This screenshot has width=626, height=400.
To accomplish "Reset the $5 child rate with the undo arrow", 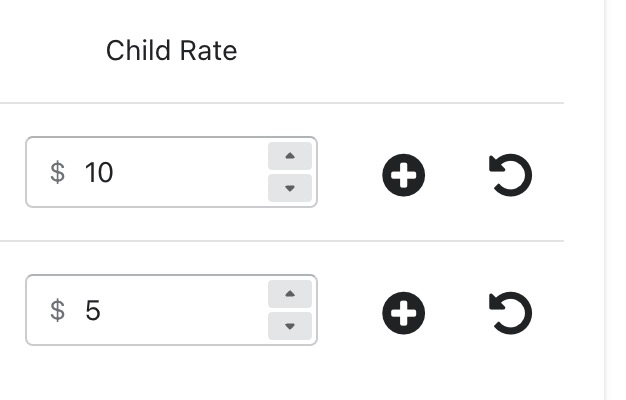I will click(510, 313).
